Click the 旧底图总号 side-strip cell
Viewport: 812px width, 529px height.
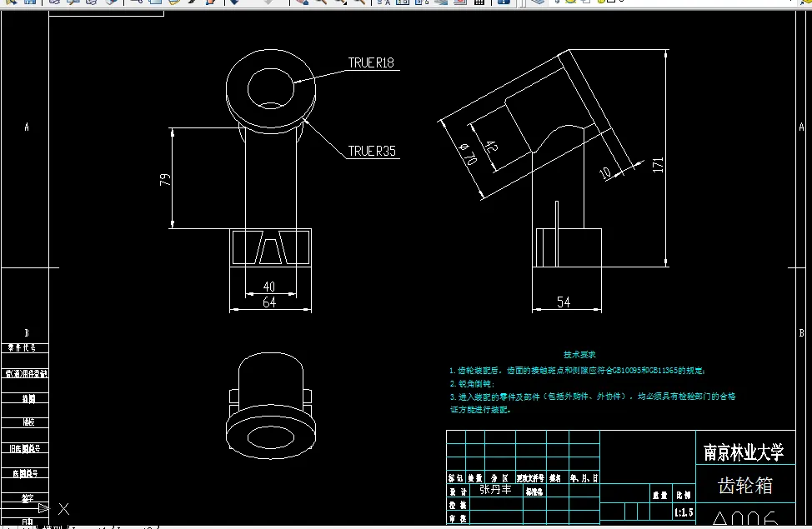coord(25,448)
